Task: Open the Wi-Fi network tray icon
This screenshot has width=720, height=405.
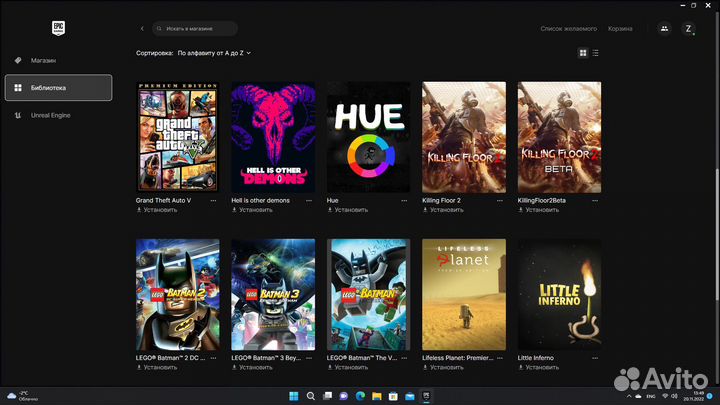Action: point(665,396)
